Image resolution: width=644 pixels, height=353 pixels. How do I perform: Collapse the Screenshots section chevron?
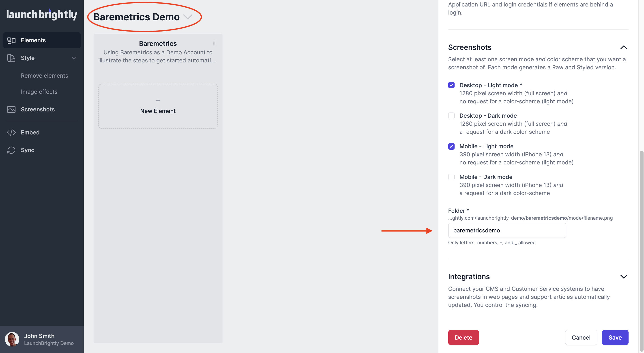point(623,47)
